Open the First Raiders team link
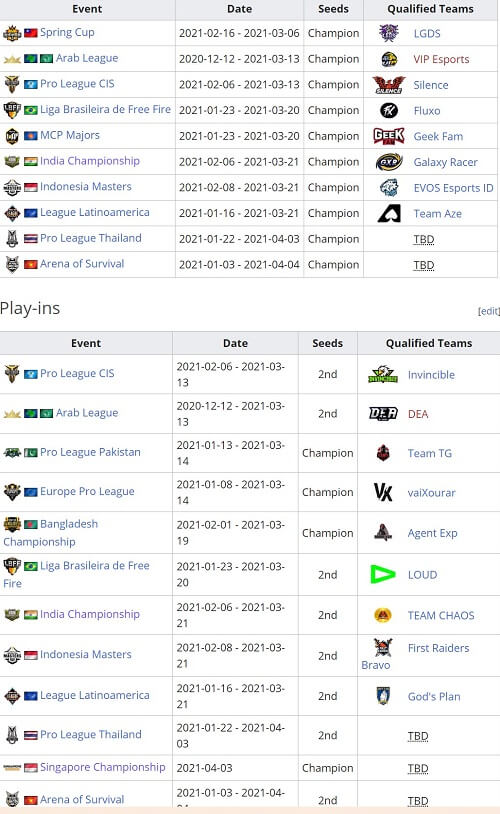The height and width of the screenshot is (814, 500). point(438,648)
